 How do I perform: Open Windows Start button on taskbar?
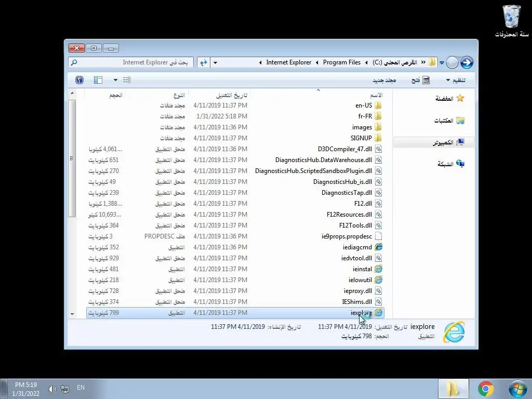[517, 389]
